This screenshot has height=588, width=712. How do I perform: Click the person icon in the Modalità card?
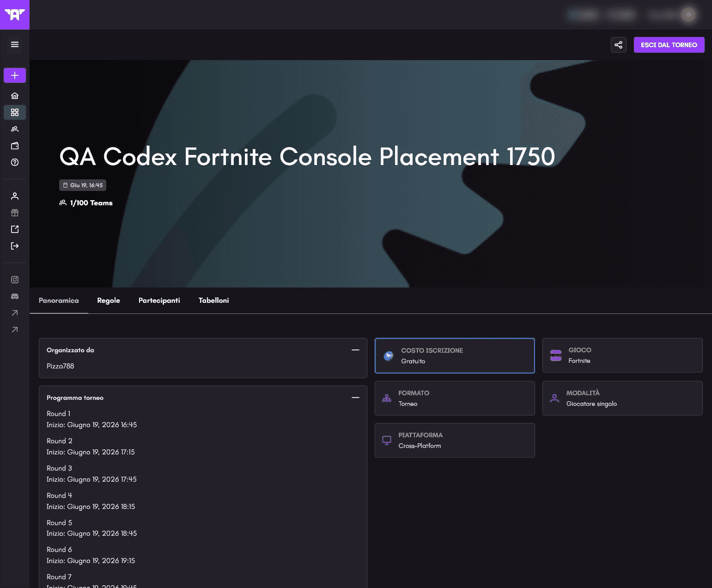tap(554, 398)
